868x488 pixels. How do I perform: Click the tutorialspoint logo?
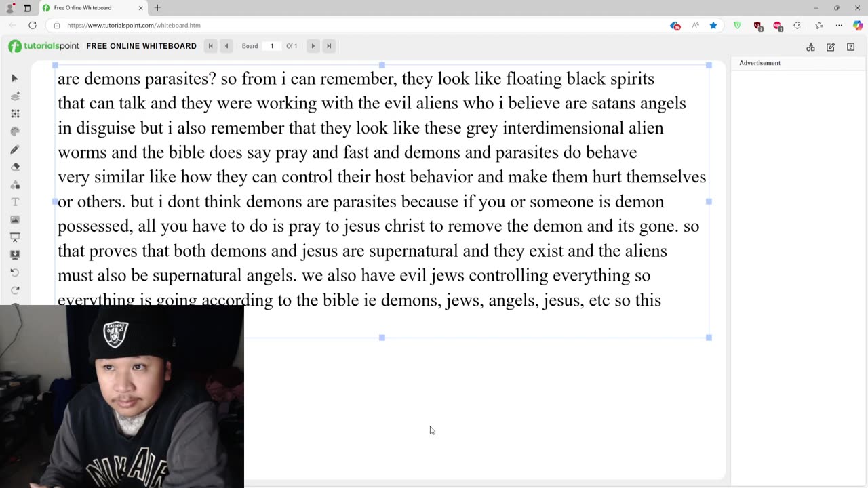click(x=44, y=46)
